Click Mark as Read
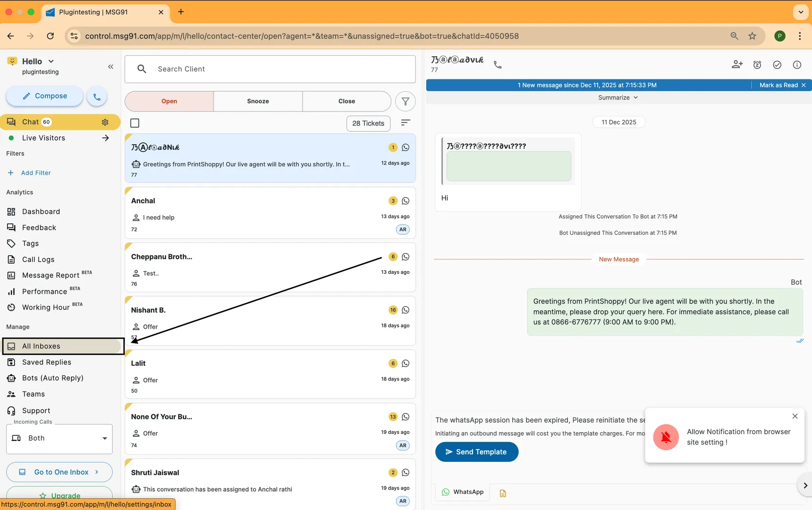 (x=778, y=85)
